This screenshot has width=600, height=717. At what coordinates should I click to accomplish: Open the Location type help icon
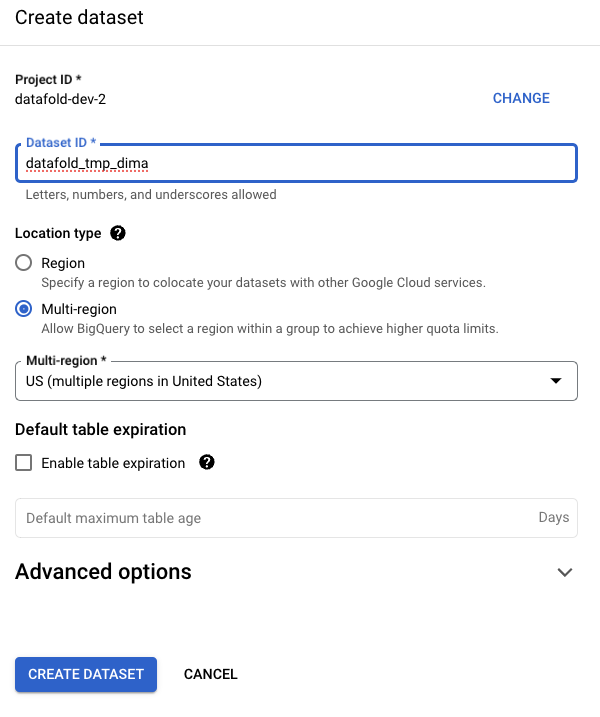118,233
